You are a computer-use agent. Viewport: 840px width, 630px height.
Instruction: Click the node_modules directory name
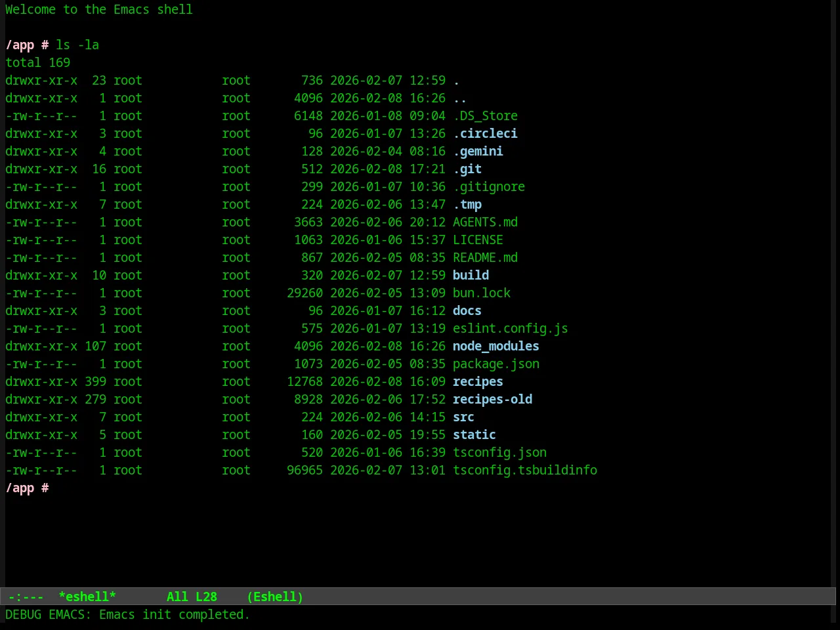pos(496,346)
